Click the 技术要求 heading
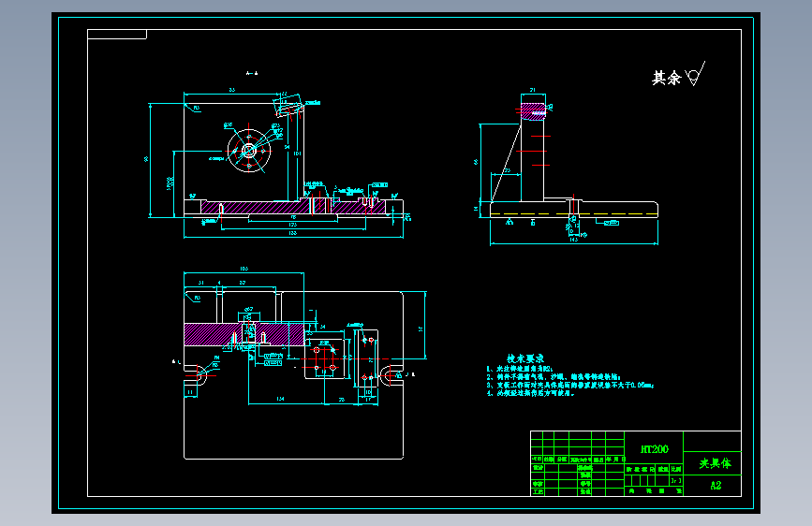 (x=525, y=358)
